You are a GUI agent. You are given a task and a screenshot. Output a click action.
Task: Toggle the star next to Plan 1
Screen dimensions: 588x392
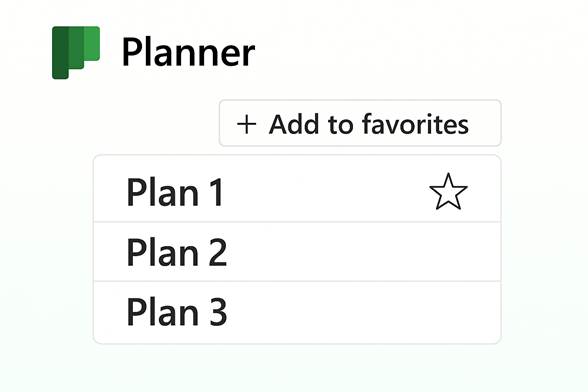pos(448,192)
